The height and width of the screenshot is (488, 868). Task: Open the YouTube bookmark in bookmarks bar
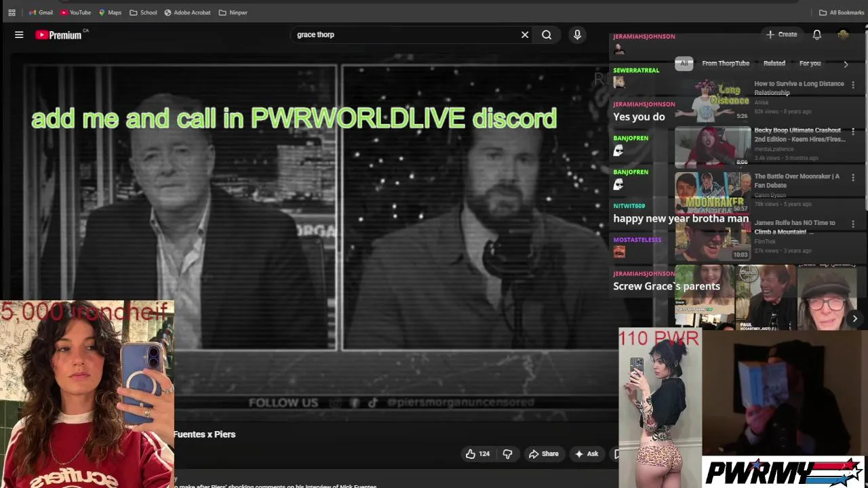(75, 12)
